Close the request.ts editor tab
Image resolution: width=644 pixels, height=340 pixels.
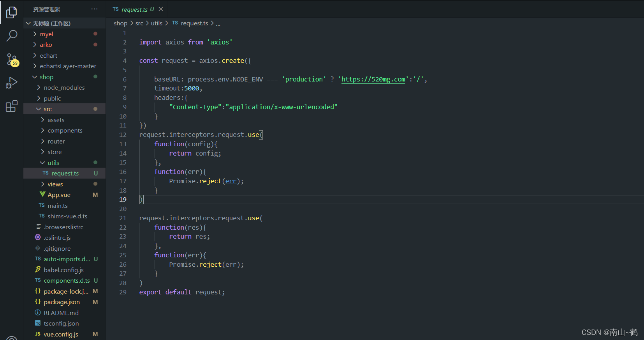click(161, 9)
